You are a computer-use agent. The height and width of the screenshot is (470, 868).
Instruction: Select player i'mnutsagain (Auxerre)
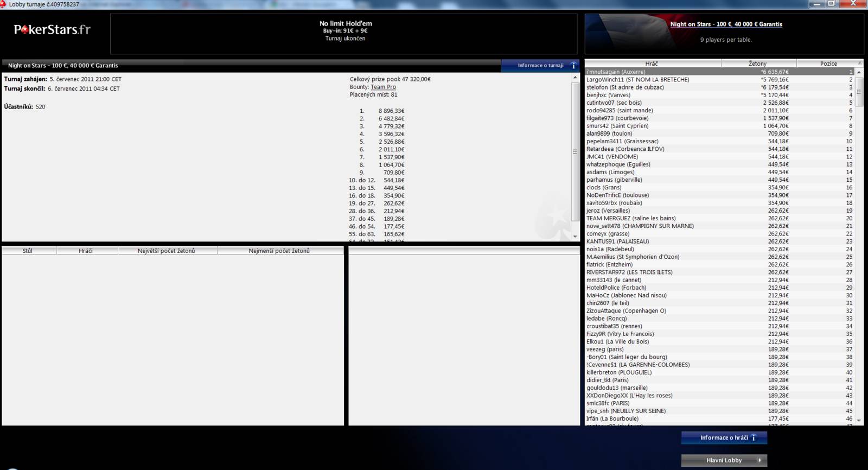[x=720, y=72]
